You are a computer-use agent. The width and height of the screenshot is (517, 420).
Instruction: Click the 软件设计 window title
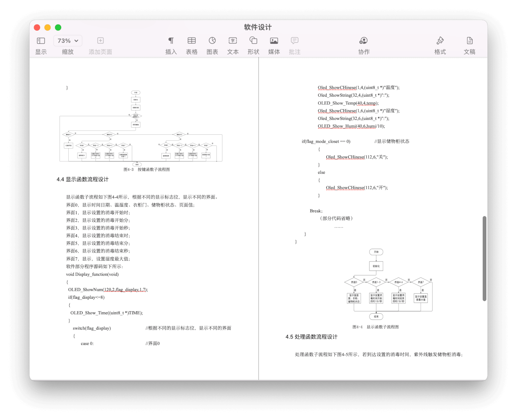258,27
